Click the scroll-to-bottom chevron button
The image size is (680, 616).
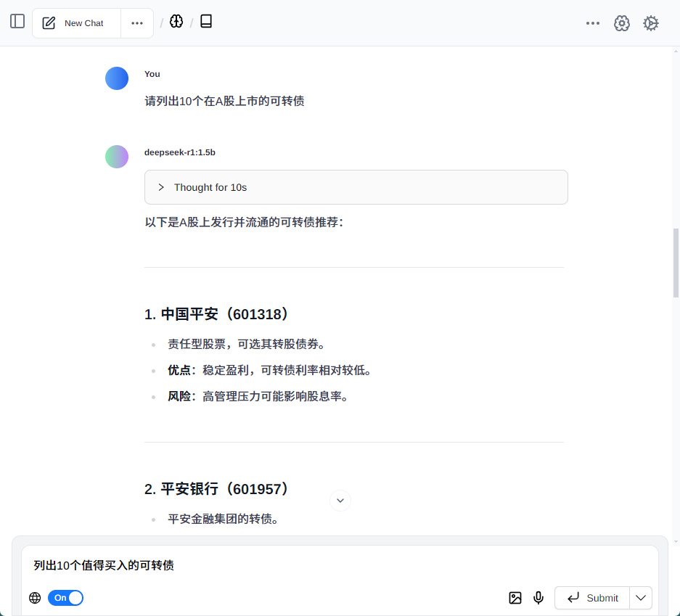pos(340,501)
